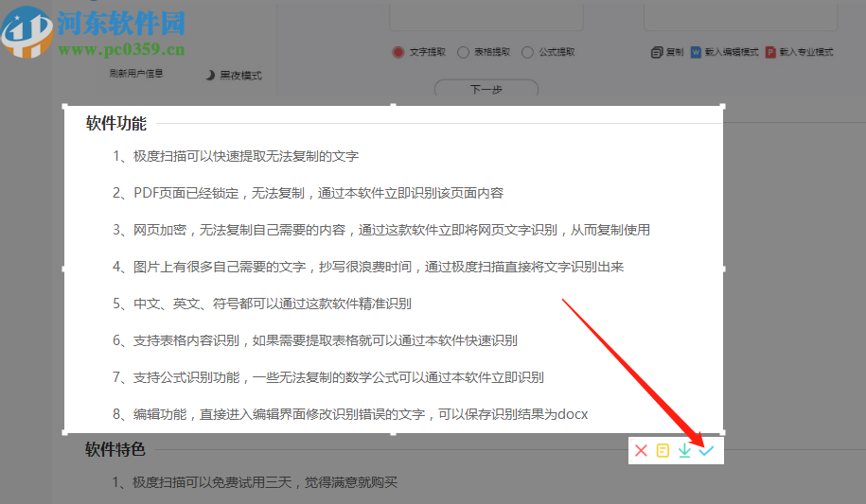Select the 公式提取 radio button

click(x=527, y=52)
